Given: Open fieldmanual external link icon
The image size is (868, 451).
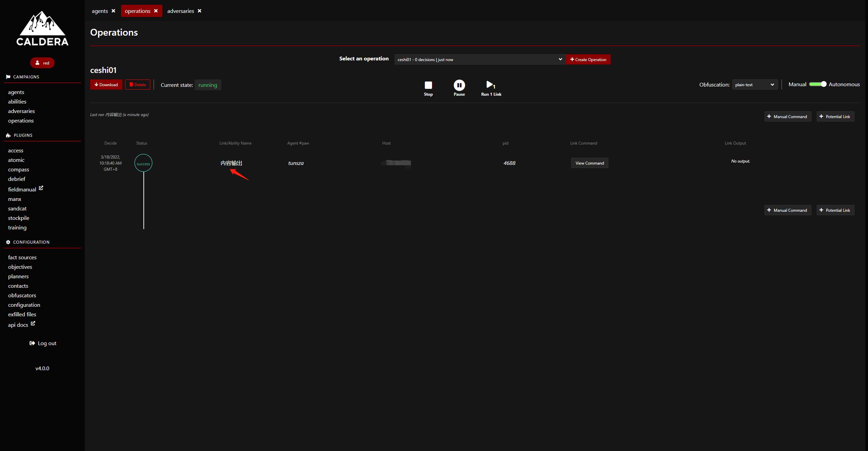Looking at the screenshot, I should pyautogui.click(x=41, y=188).
